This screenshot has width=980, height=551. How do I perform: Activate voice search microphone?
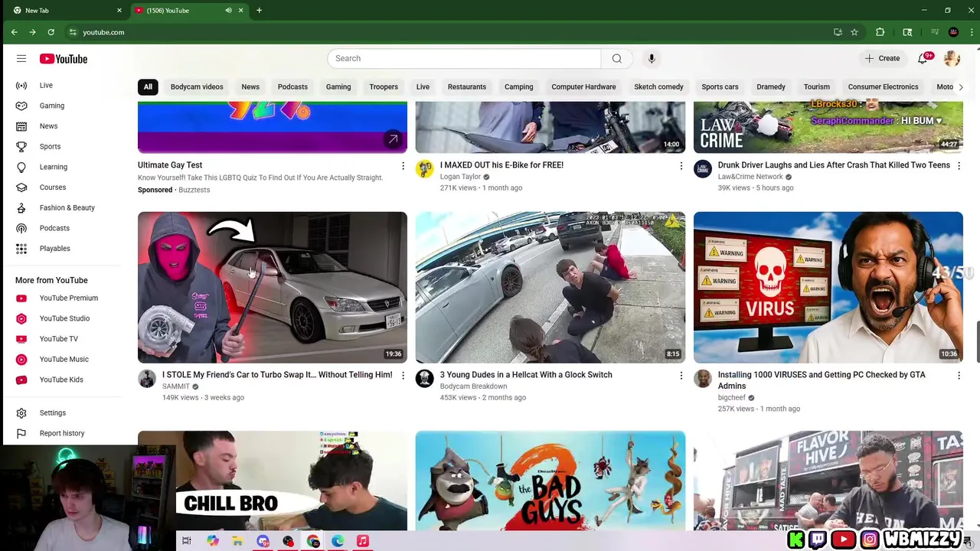pos(652,58)
